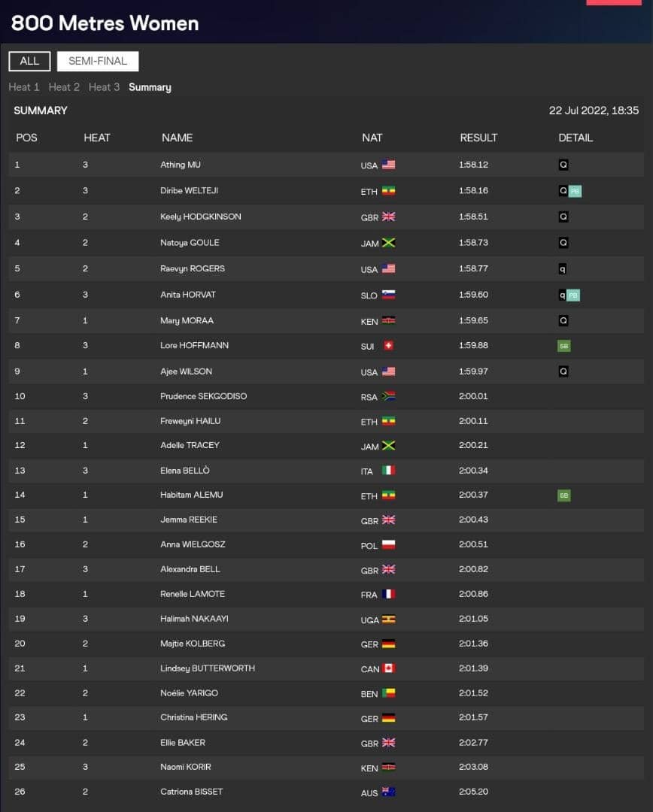Click the Canada flag beside Lindsey BUTTERWORTH
Screen dimensions: 653x812
coord(388,668)
